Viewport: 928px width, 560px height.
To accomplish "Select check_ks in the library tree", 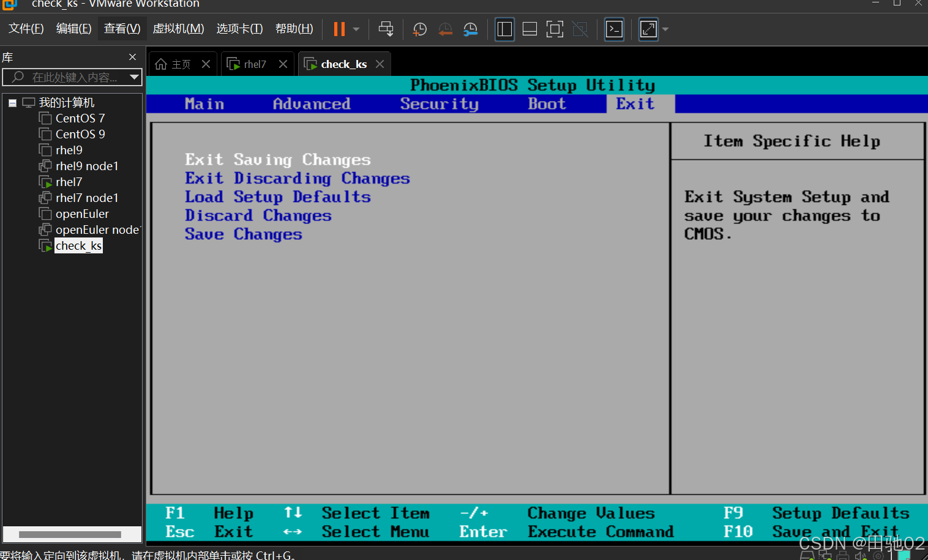I will click(78, 245).
